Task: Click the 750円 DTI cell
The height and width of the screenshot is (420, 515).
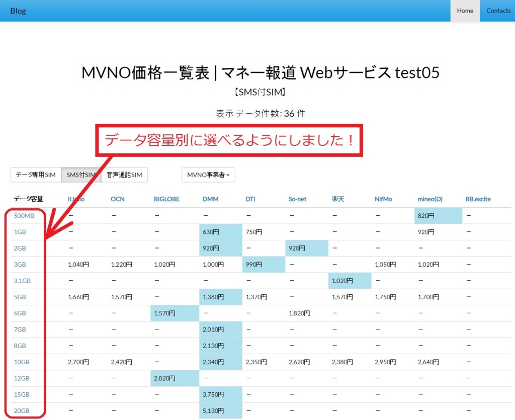Action: click(x=264, y=232)
